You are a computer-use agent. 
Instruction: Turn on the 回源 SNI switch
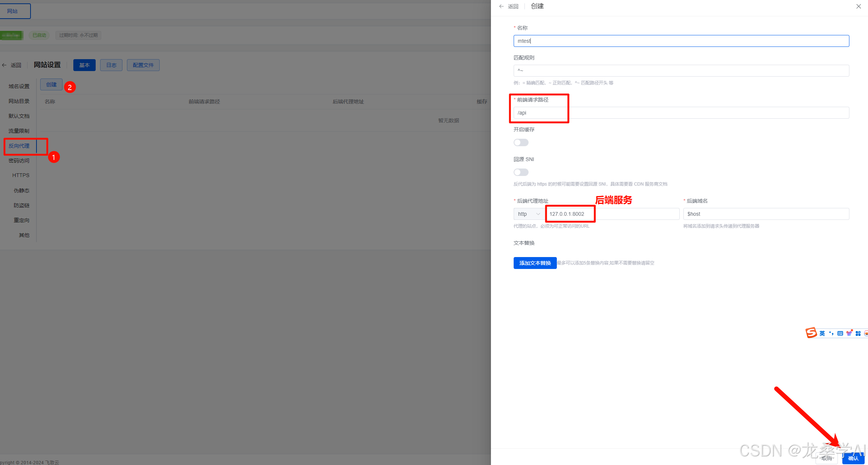[521, 172]
